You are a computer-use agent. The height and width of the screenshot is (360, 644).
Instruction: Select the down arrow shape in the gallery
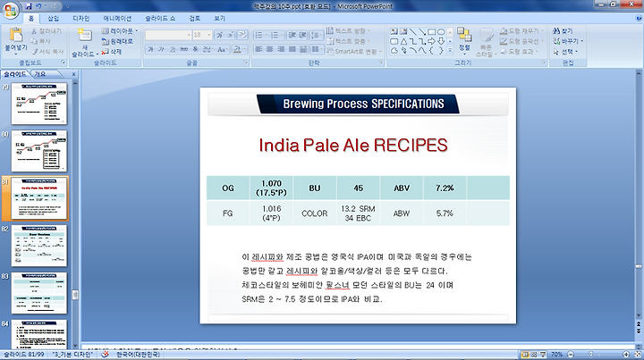click(x=441, y=41)
